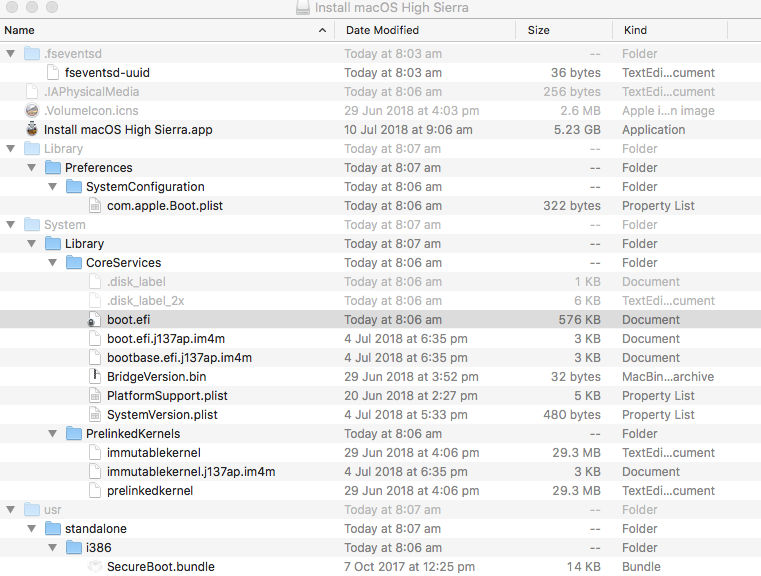Click the '10 Jul 2018 at 9:06 am' date
The image size is (761, 576).
(x=408, y=130)
